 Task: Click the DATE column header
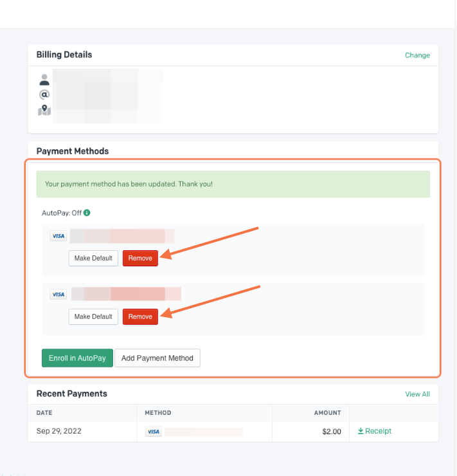(x=44, y=413)
